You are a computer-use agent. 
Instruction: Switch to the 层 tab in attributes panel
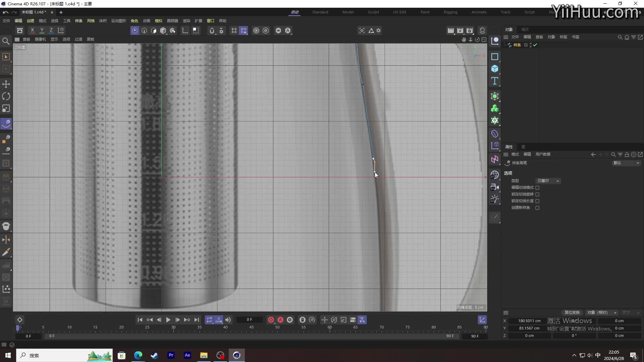tap(523, 147)
